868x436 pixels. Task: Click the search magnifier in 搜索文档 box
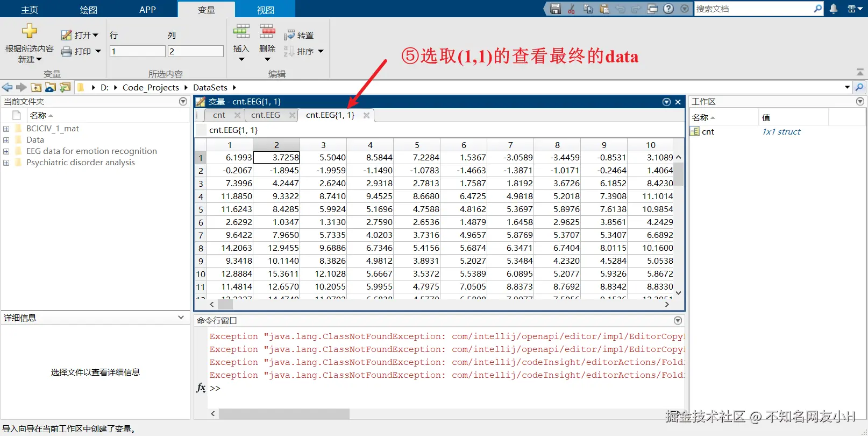pos(817,9)
